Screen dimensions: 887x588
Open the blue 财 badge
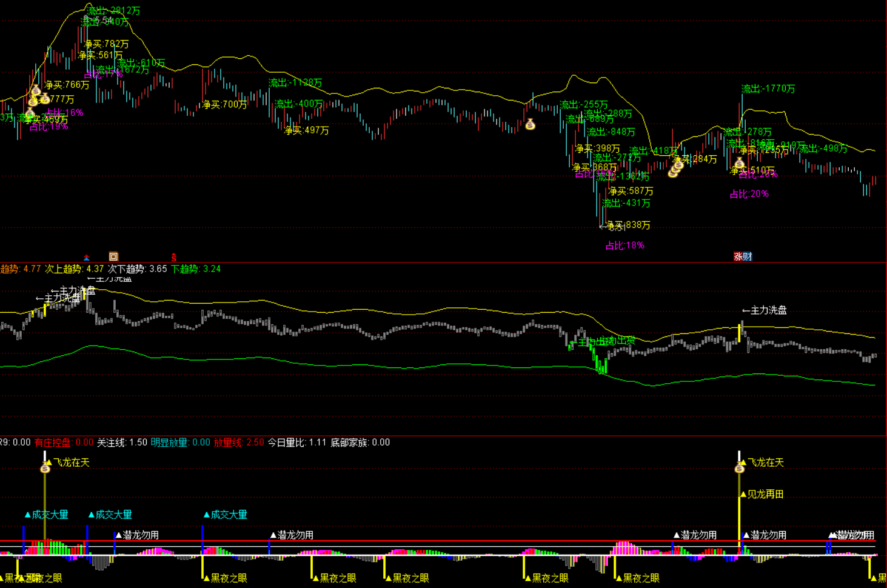point(748,257)
